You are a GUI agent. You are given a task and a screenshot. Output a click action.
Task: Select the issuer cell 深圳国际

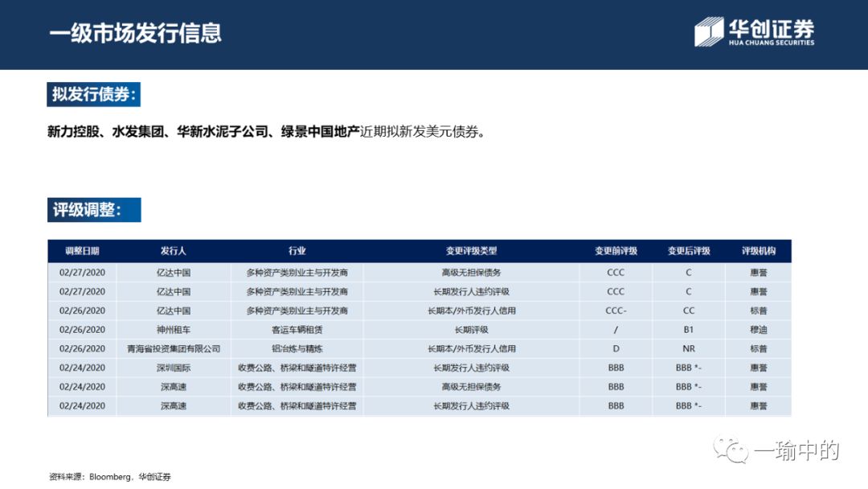click(x=174, y=368)
